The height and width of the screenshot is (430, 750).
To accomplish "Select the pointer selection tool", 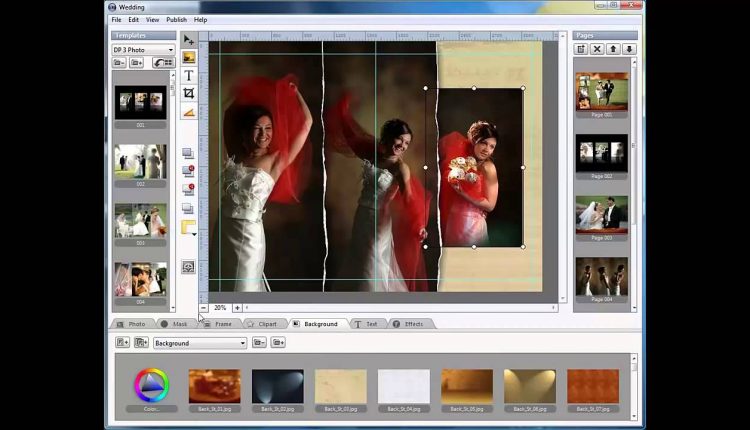I will click(188, 39).
